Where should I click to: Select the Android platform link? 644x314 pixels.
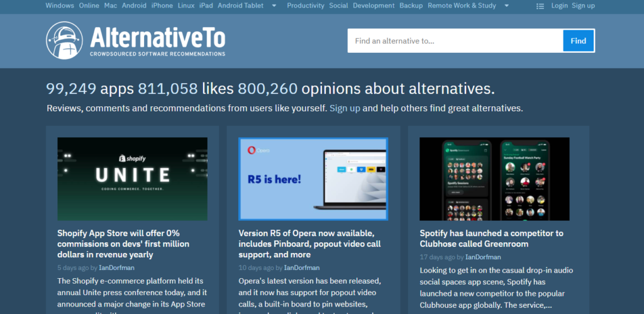click(x=135, y=6)
